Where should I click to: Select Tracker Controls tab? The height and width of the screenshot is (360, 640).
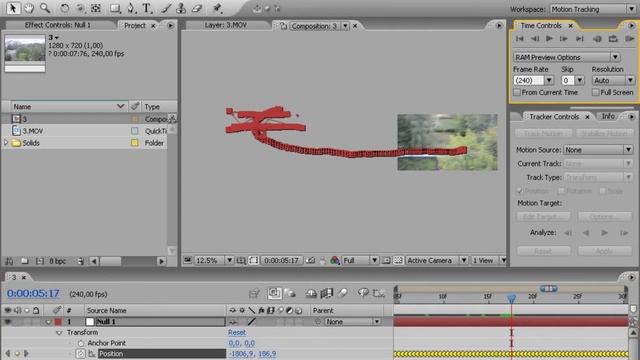pyautogui.click(x=554, y=117)
